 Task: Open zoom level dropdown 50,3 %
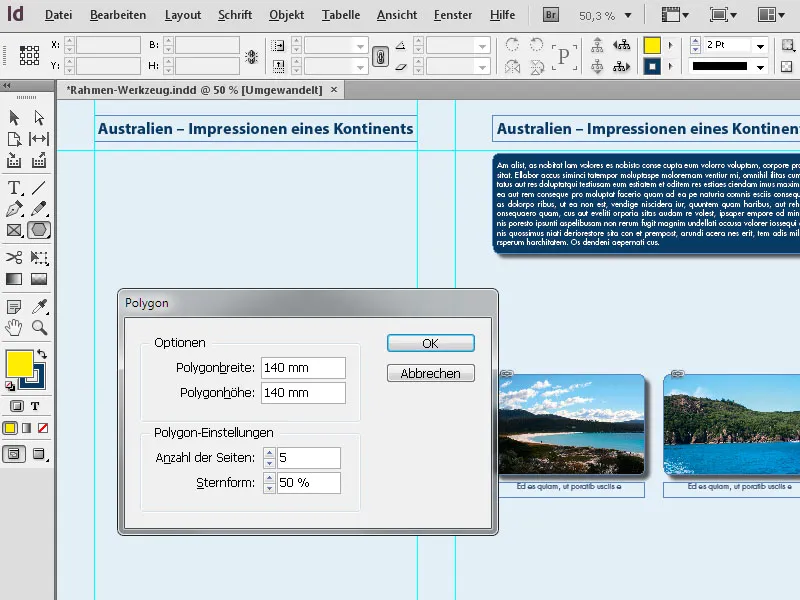click(x=628, y=16)
